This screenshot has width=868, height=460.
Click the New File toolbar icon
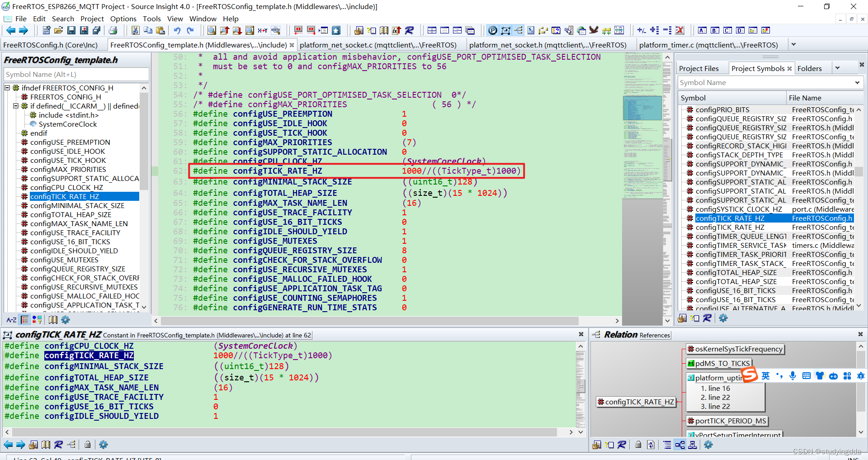tap(46, 30)
